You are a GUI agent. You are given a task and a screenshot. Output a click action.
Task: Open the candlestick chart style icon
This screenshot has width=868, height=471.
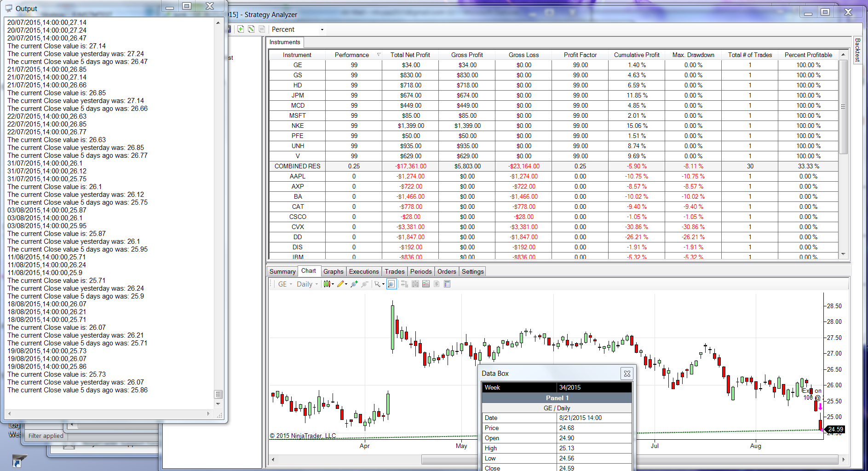pos(327,284)
